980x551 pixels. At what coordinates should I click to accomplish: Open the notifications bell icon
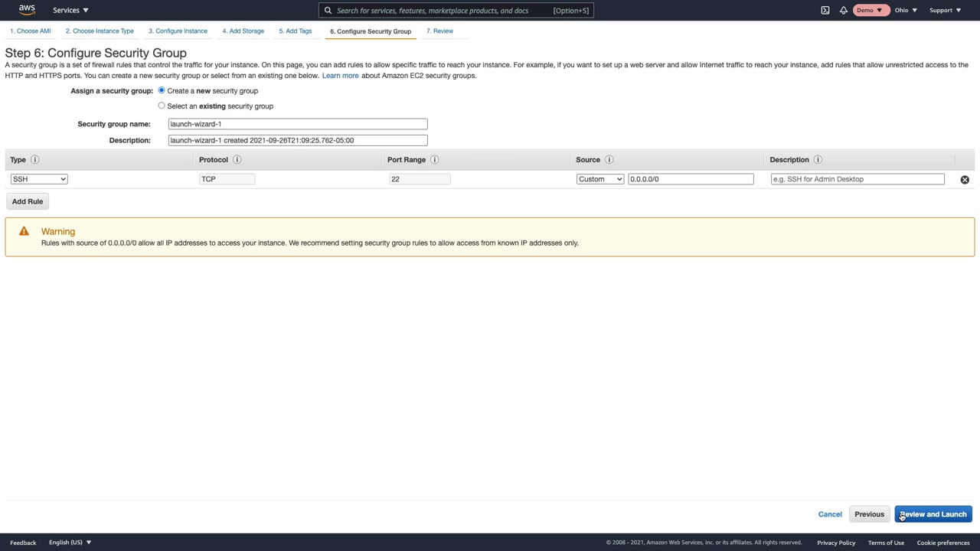click(843, 10)
